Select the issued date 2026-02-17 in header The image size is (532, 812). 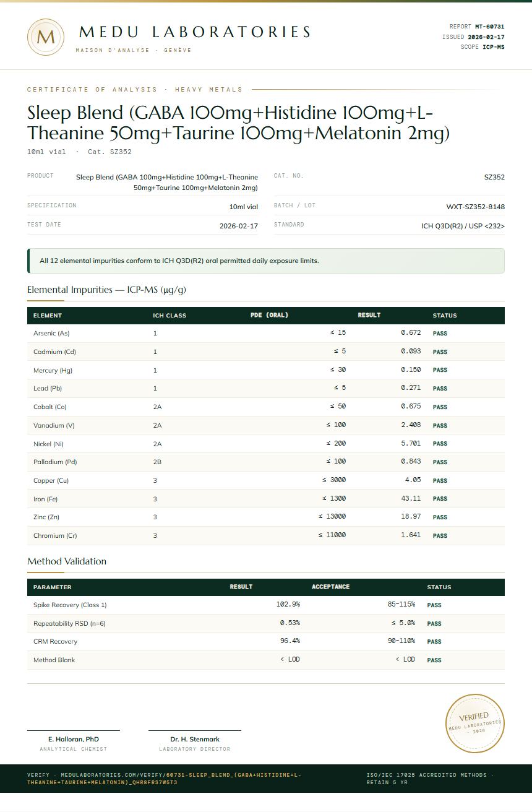click(486, 37)
